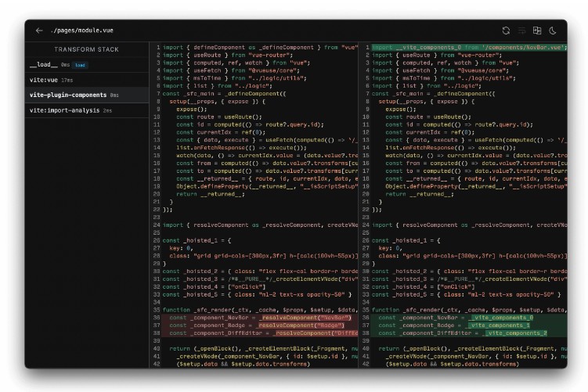
Task: Click right pane _createVNode(_component_NavBar line
Action: pyautogui.click(x=476, y=356)
